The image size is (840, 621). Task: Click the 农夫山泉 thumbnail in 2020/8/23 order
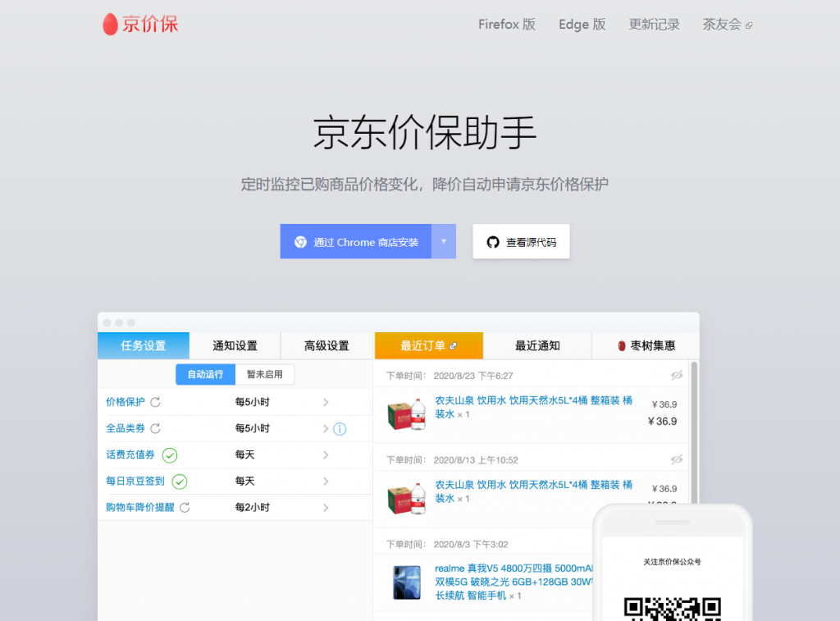(x=407, y=414)
